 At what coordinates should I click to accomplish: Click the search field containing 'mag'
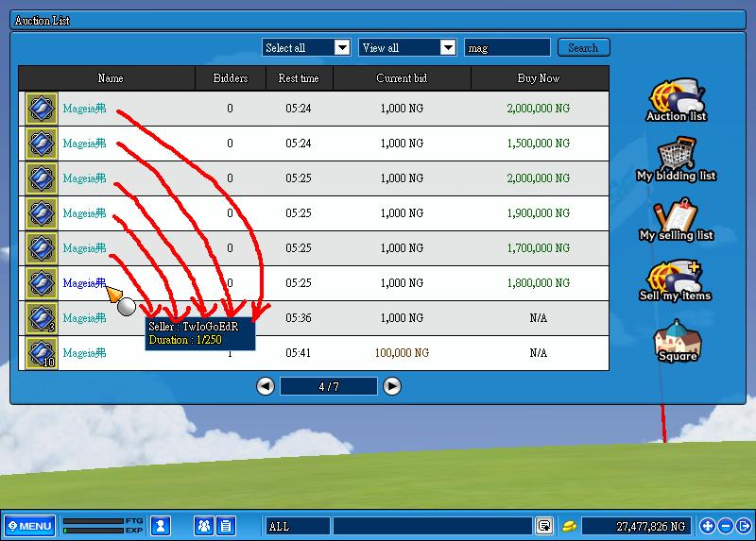(x=507, y=47)
